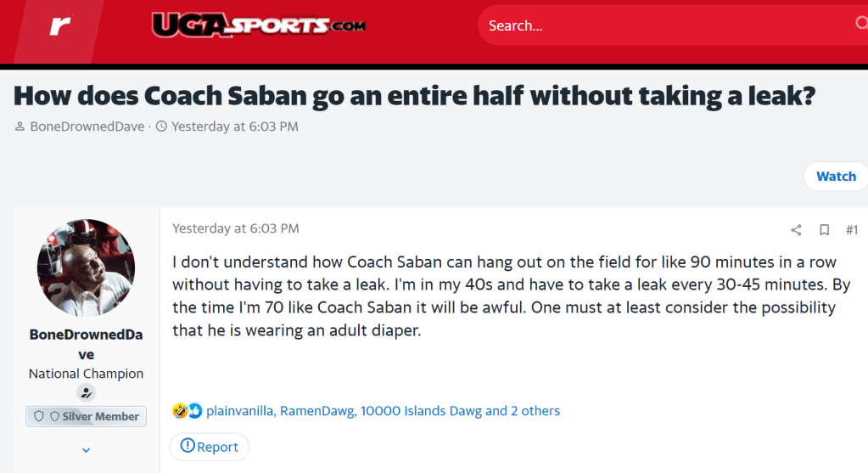Image resolution: width=868 pixels, height=473 pixels.
Task: Click the shield icon on Silver Member badge
Action: pos(39,417)
